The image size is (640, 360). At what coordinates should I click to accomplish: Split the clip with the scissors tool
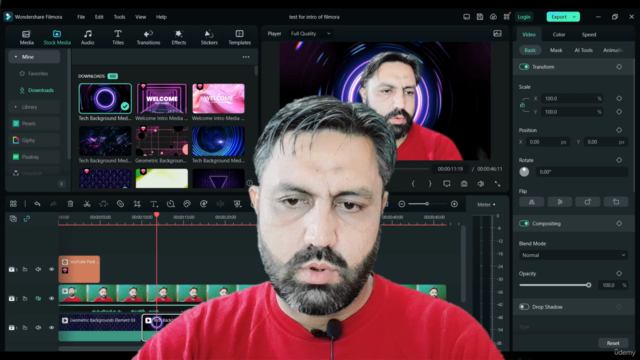[x=87, y=204]
